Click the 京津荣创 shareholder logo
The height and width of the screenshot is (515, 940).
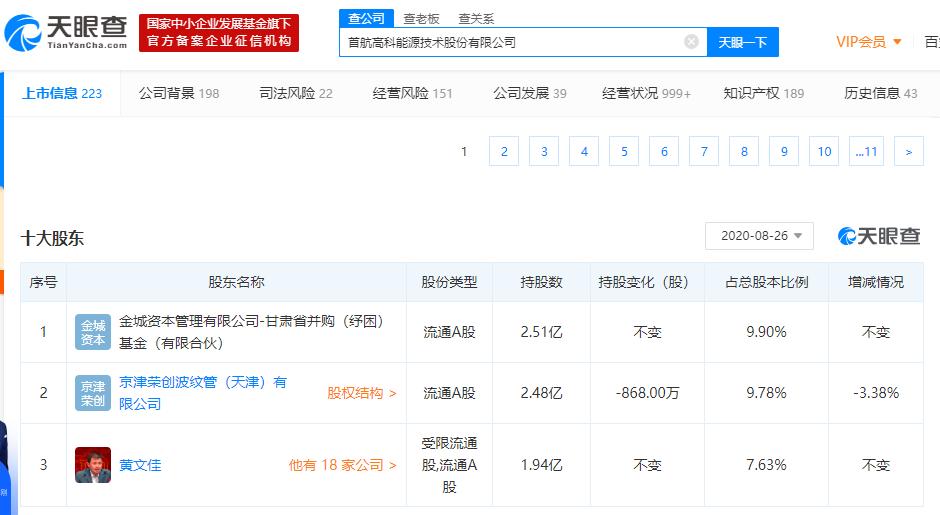click(x=93, y=393)
